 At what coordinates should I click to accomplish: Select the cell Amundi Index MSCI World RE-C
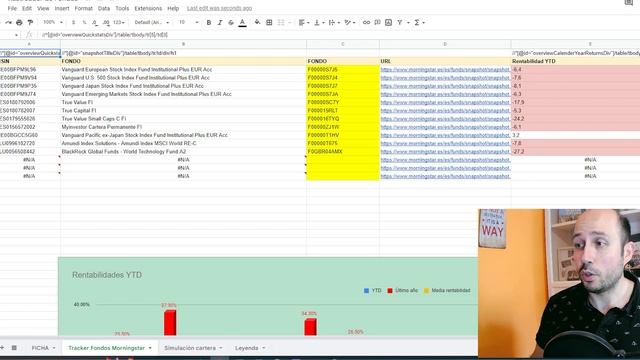183,143
